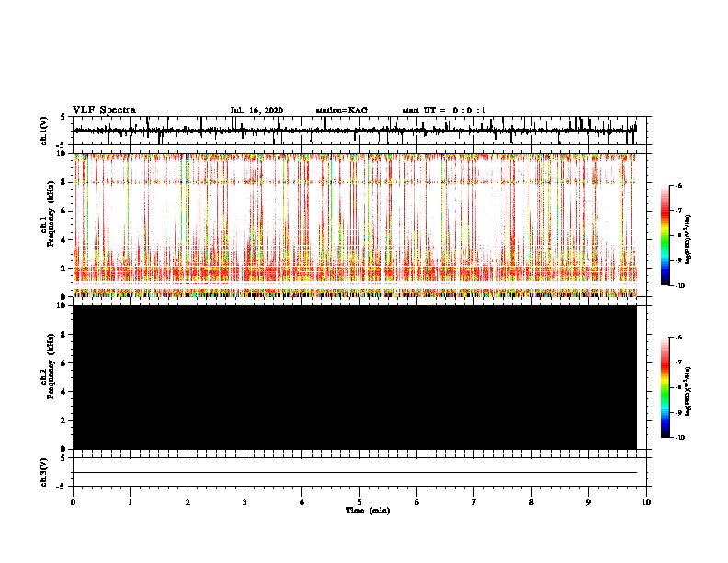Select the "start UT = 0 : 0 : 1" text
Image resolution: width=728 pixels, height=563 pixels.
pyautogui.click(x=444, y=110)
